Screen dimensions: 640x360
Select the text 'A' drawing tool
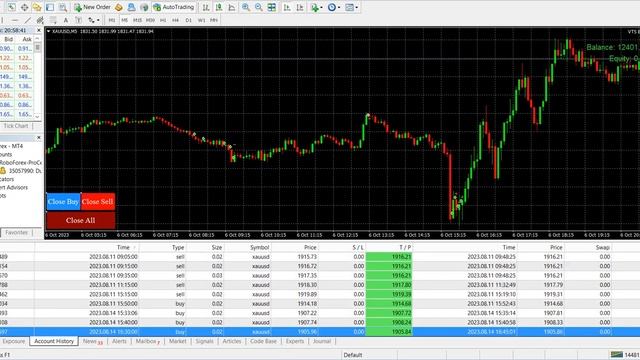[x=66, y=20]
